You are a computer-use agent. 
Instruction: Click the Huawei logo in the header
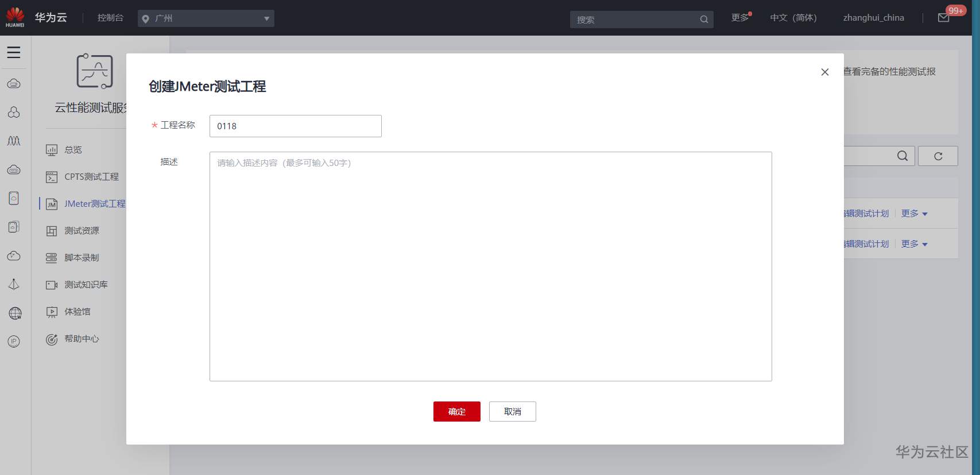point(15,17)
